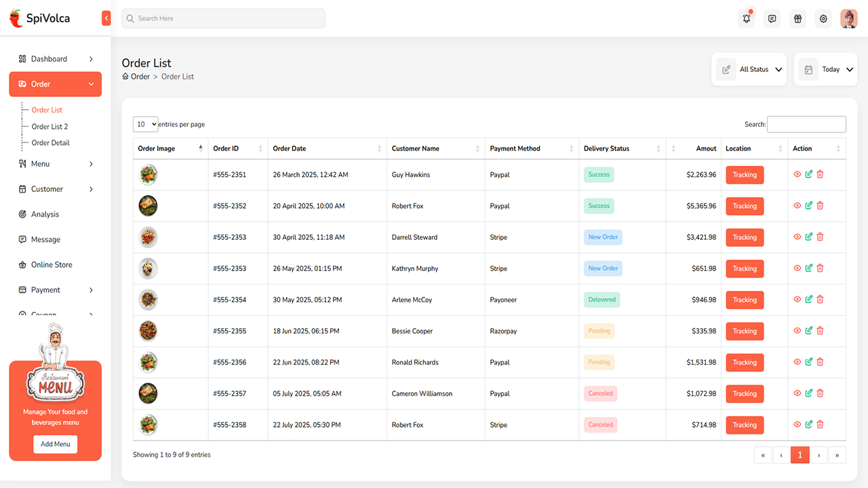Click the gift box icon in header
Viewport: 868px width, 488px height.
coord(797,19)
